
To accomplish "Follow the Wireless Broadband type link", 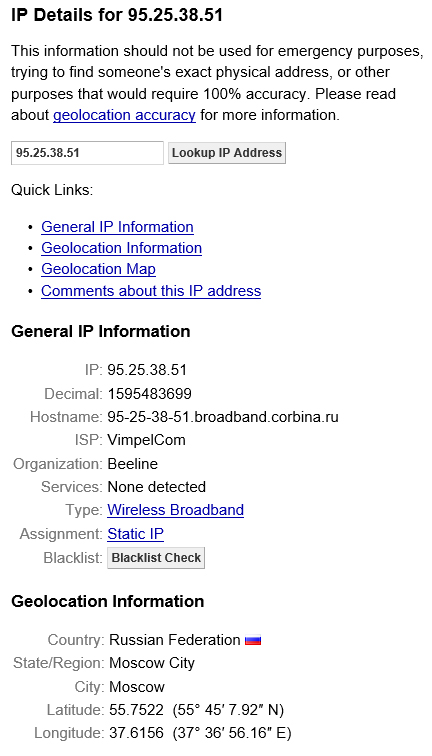I will point(176,510).
